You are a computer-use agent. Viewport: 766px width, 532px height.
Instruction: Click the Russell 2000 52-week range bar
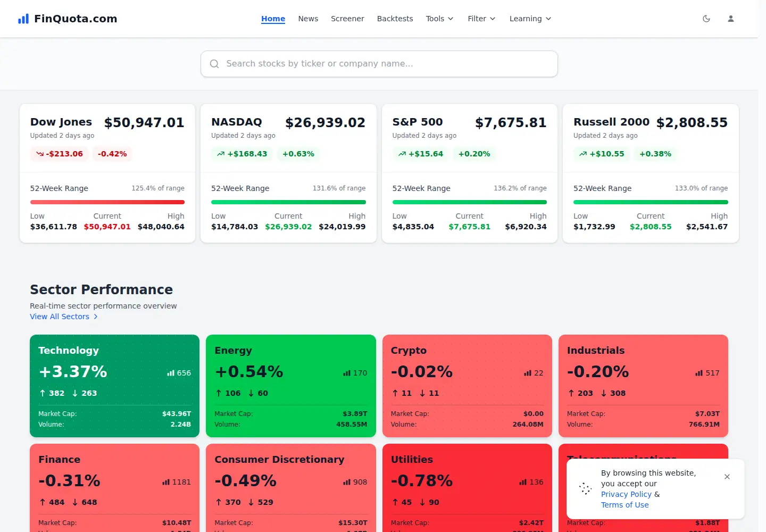pos(651,202)
